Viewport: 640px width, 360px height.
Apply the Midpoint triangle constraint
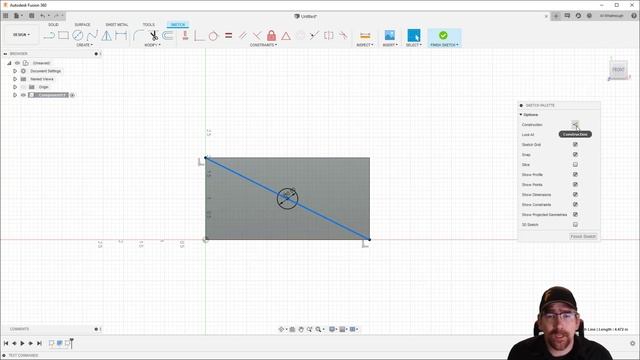[x=286, y=36]
